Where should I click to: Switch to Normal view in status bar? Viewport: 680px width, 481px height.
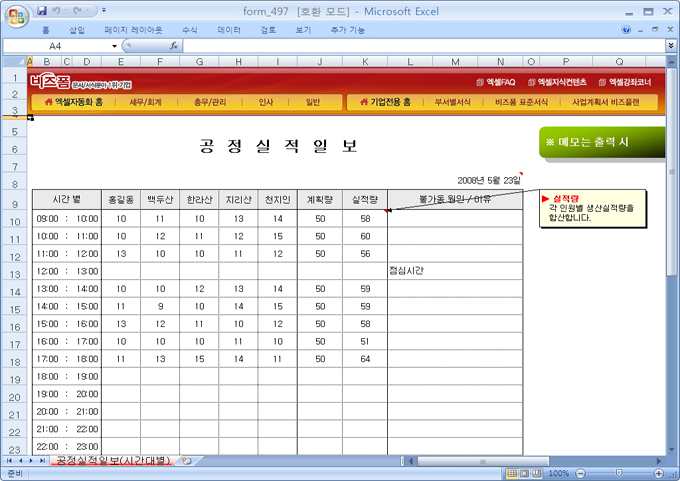coord(512,473)
